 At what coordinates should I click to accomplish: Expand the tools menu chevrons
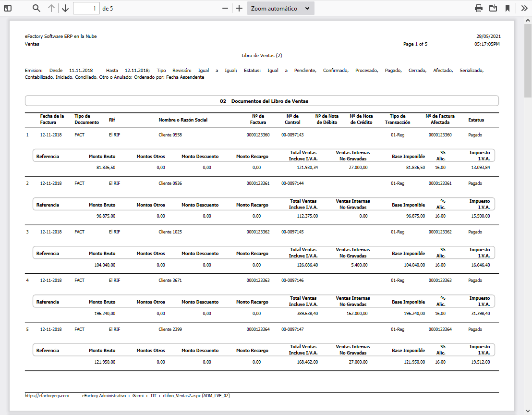point(524,8)
